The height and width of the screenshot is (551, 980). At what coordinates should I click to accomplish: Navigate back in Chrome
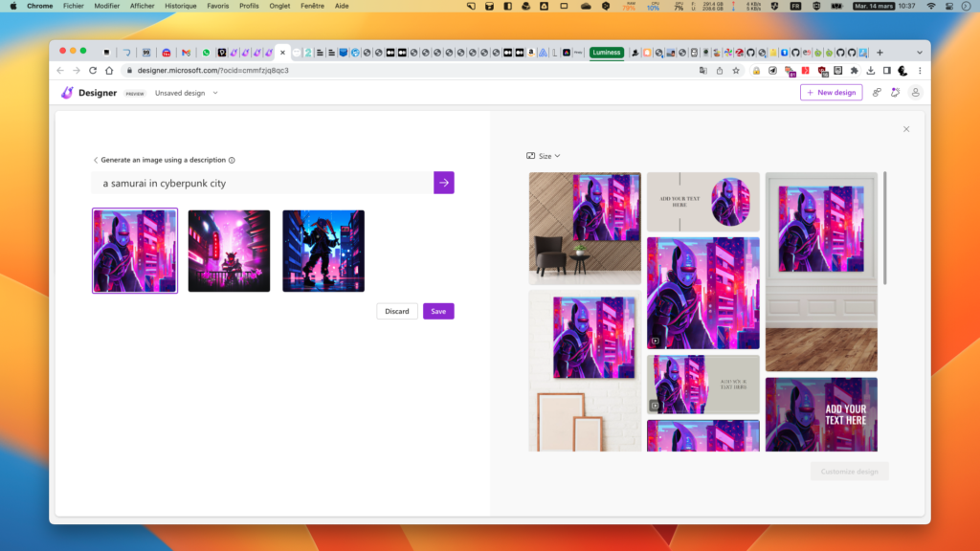coord(60,71)
